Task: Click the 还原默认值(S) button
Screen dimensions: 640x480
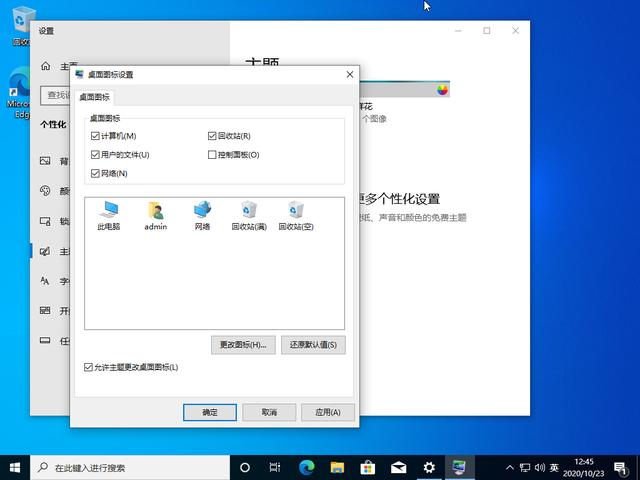Action: point(313,345)
